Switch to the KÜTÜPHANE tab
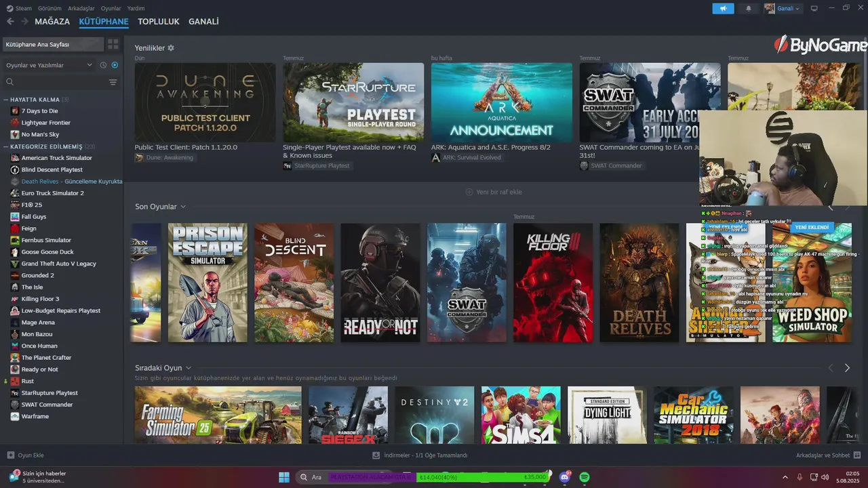 click(104, 22)
